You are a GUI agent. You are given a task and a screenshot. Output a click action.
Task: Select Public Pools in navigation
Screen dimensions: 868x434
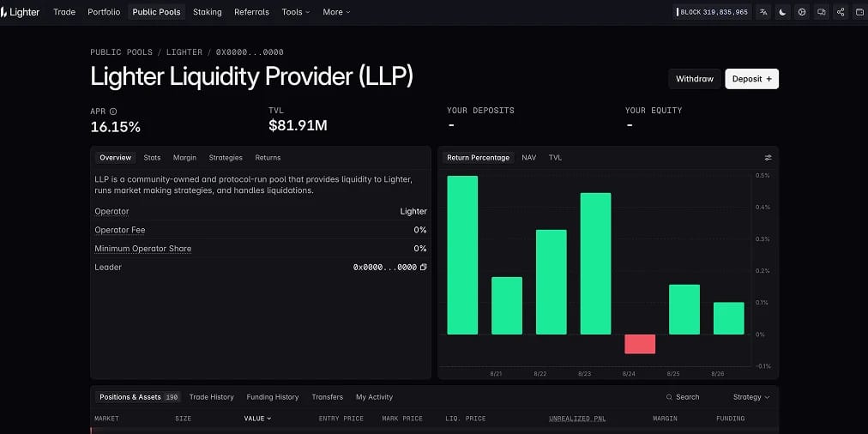157,12
